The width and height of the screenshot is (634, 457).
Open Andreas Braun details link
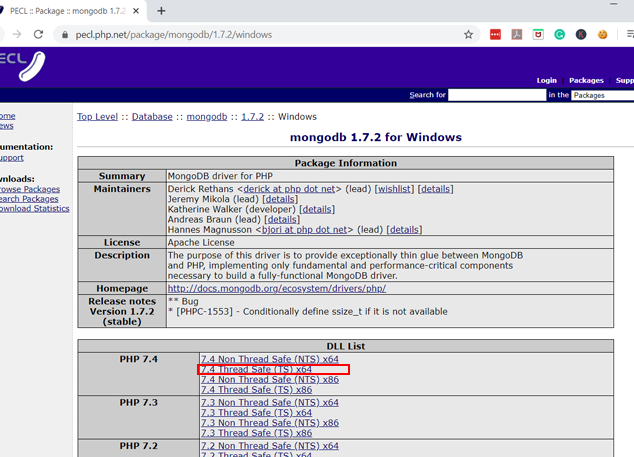pos(282,219)
